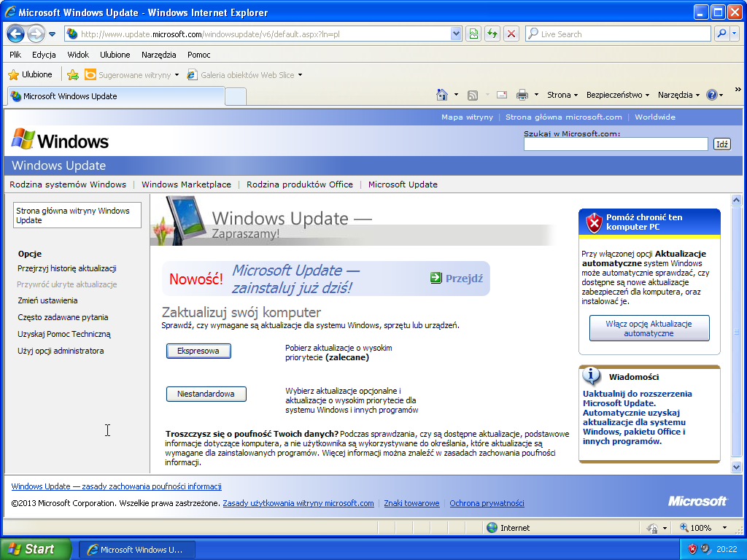Open Rodzina produktów Office link

coord(300,184)
